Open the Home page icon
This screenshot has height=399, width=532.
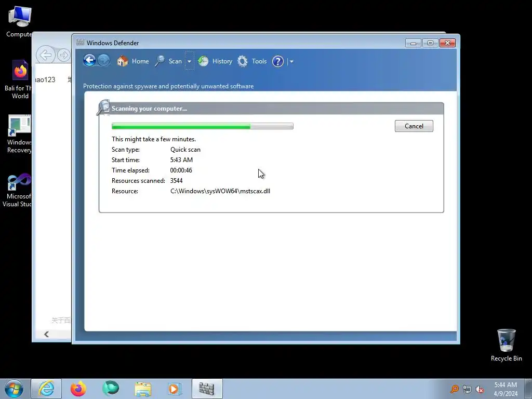pyautogui.click(x=123, y=61)
